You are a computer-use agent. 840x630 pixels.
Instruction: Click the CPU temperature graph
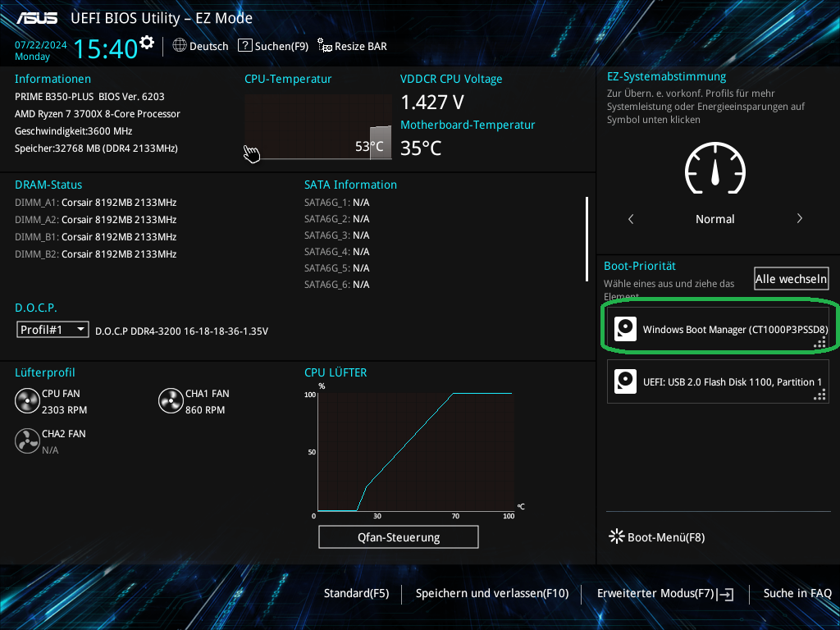(x=318, y=127)
